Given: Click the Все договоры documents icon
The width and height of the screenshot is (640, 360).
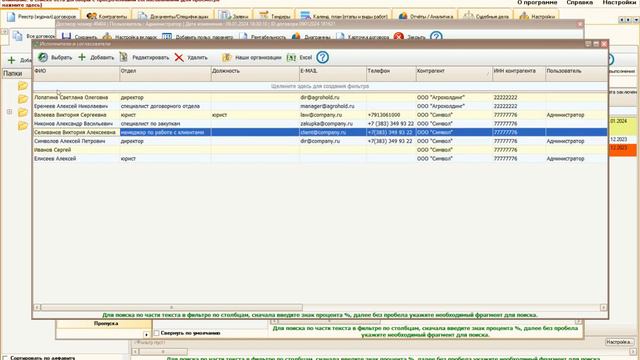Looking at the screenshot, I should 18,36.
